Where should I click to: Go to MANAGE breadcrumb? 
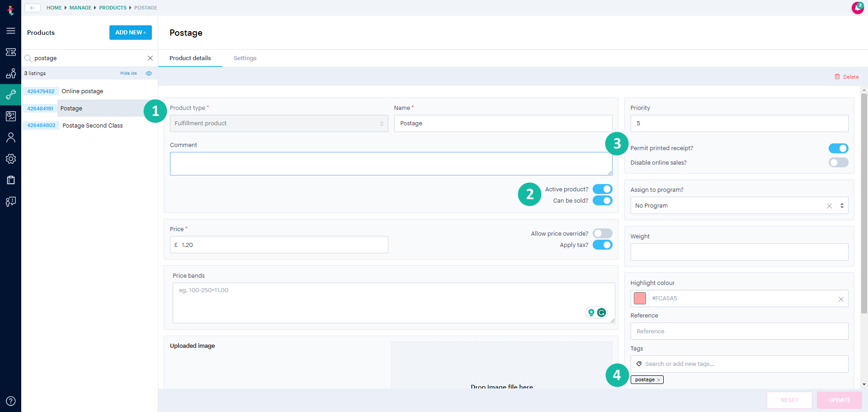pos(80,8)
